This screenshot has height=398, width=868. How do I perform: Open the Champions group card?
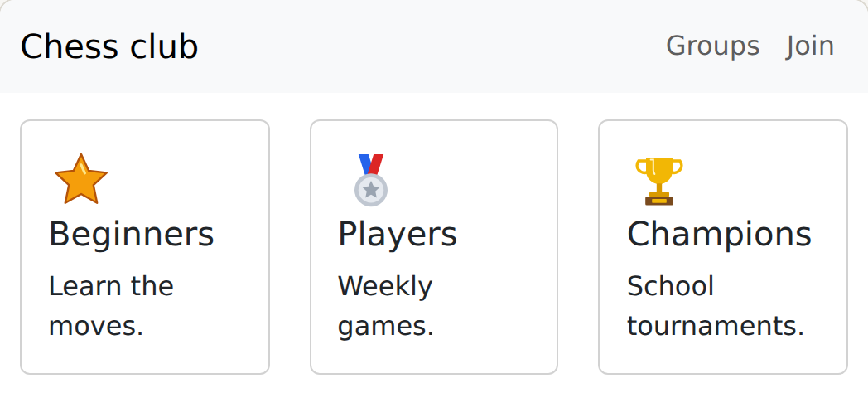coord(723,247)
